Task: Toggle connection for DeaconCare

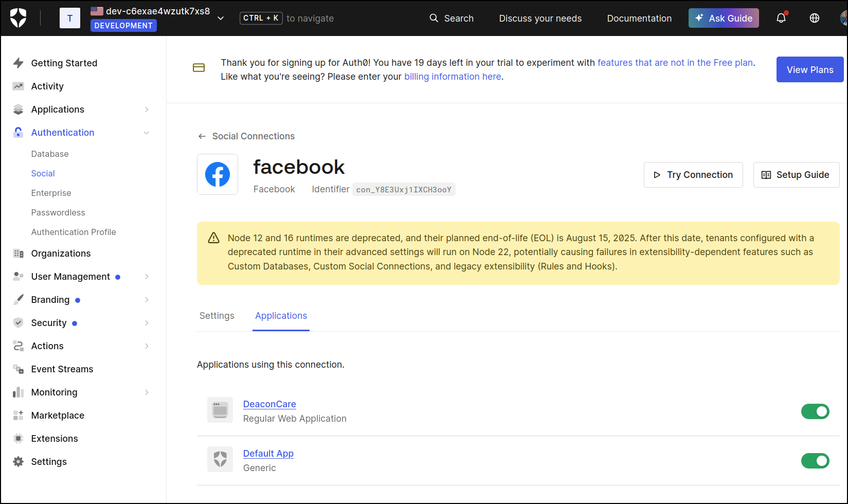Action: click(x=815, y=411)
